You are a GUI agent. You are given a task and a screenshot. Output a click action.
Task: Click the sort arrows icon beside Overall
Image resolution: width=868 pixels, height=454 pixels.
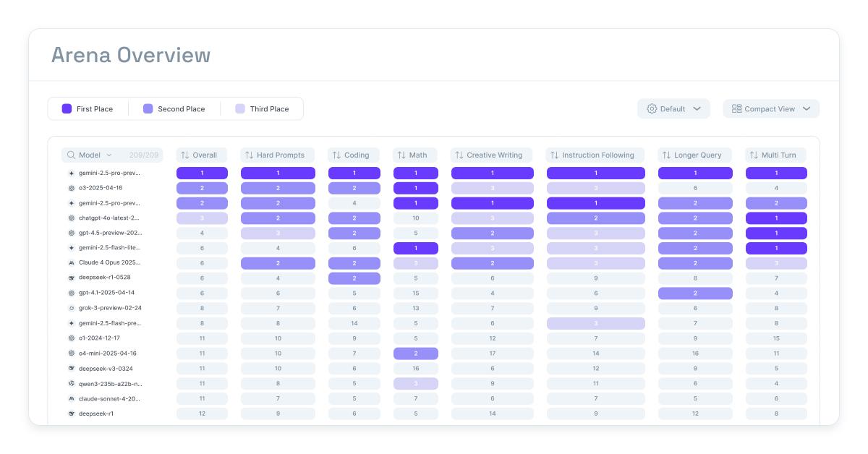(x=185, y=155)
